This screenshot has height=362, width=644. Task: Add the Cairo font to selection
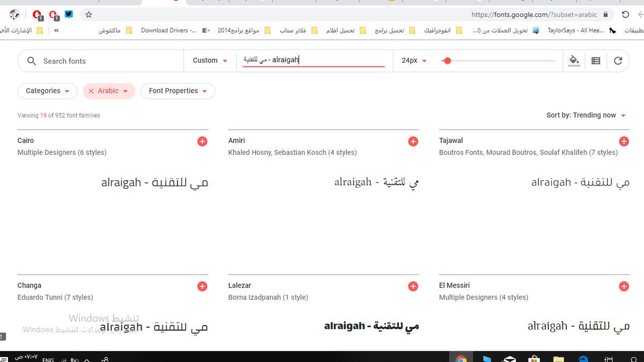click(202, 142)
